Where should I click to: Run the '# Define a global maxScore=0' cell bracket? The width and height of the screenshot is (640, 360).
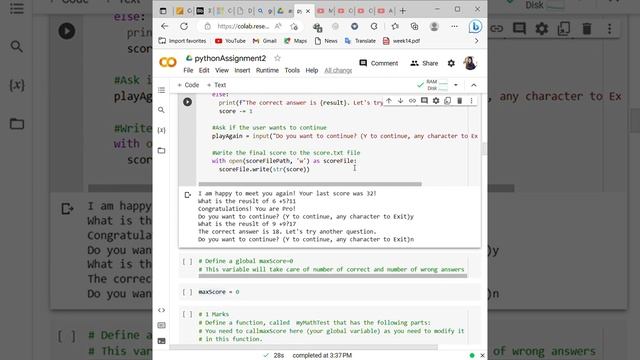tap(187, 261)
